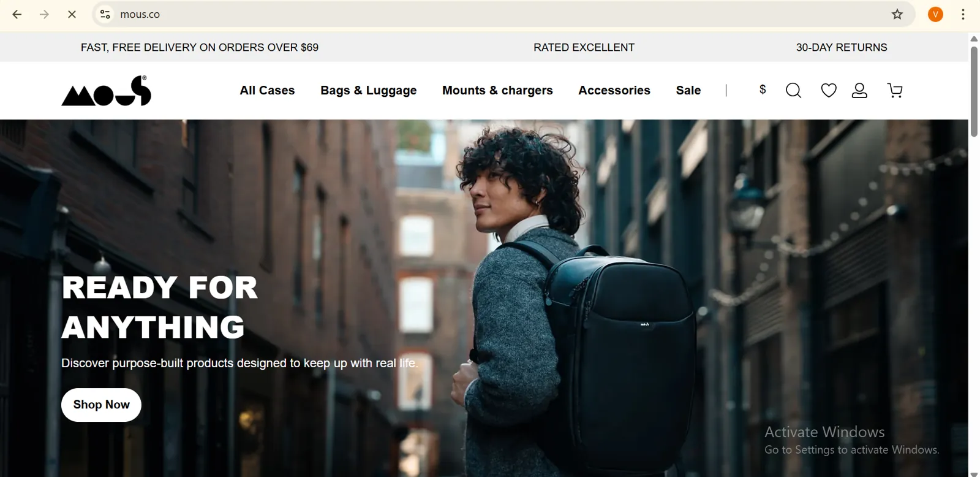
Task: Open the shopping cart icon
Action: [x=895, y=91]
